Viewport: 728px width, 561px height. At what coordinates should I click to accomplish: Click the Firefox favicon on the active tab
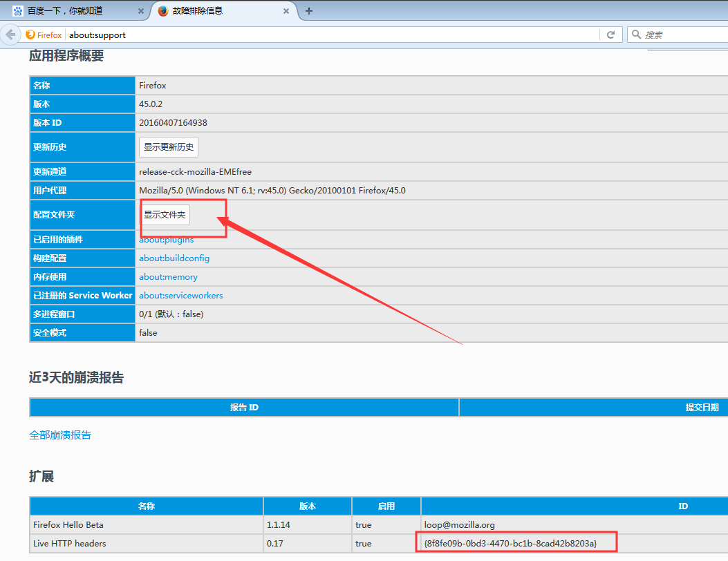click(162, 11)
